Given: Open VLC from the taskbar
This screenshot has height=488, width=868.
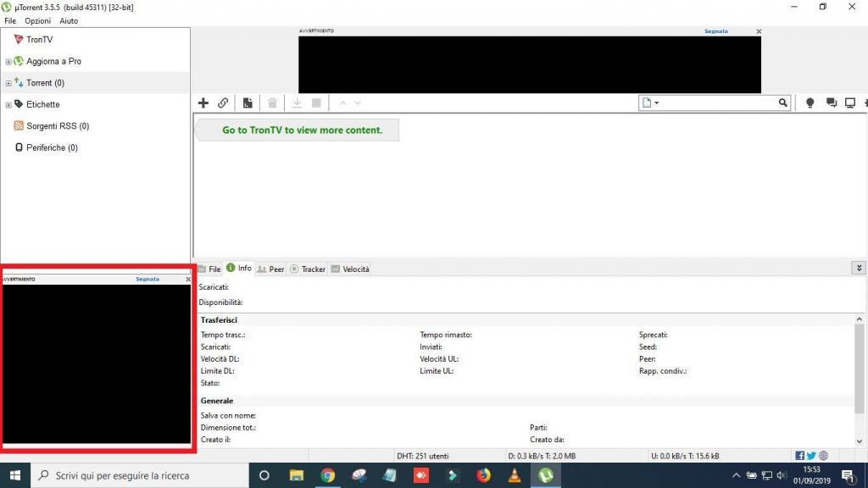Looking at the screenshot, I should pos(515,475).
